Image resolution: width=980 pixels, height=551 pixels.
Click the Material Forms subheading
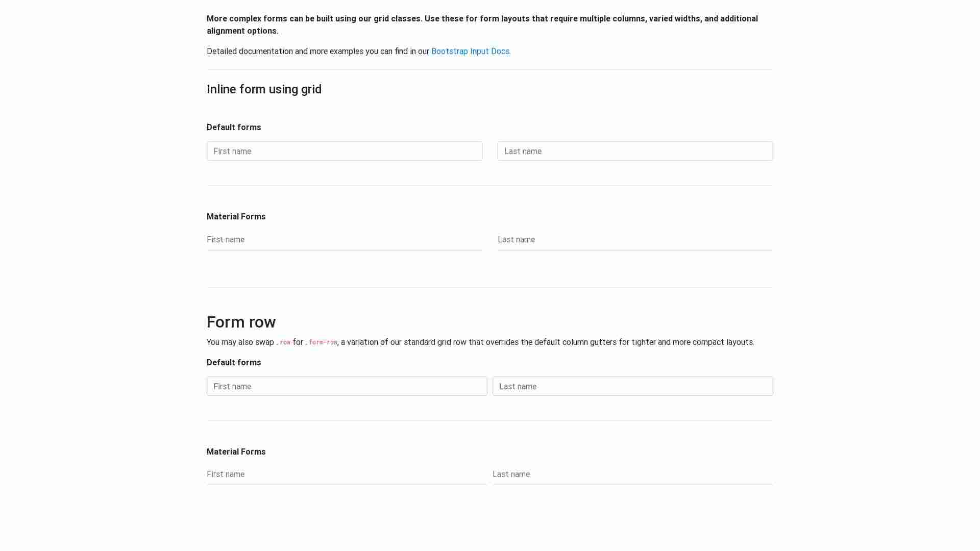pos(236,216)
